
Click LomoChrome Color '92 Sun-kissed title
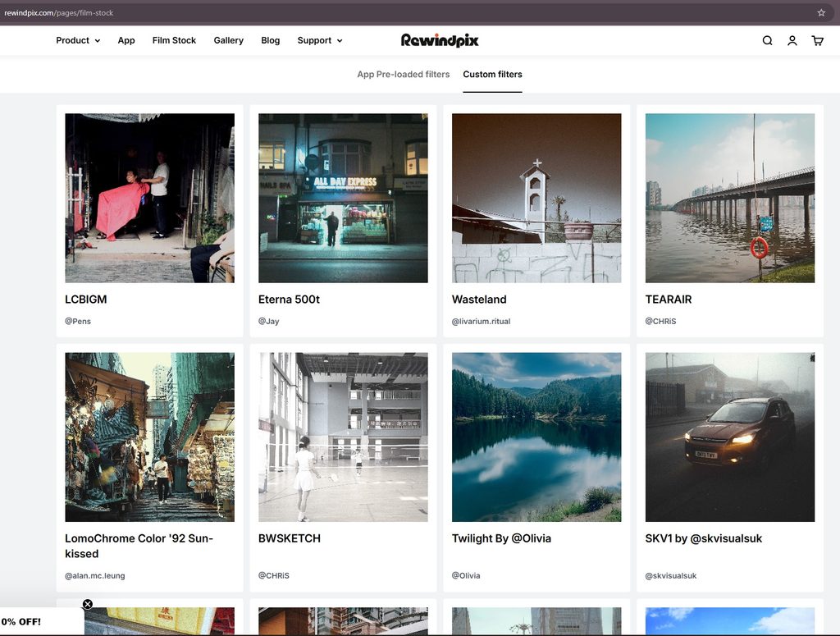tap(139, 546)
